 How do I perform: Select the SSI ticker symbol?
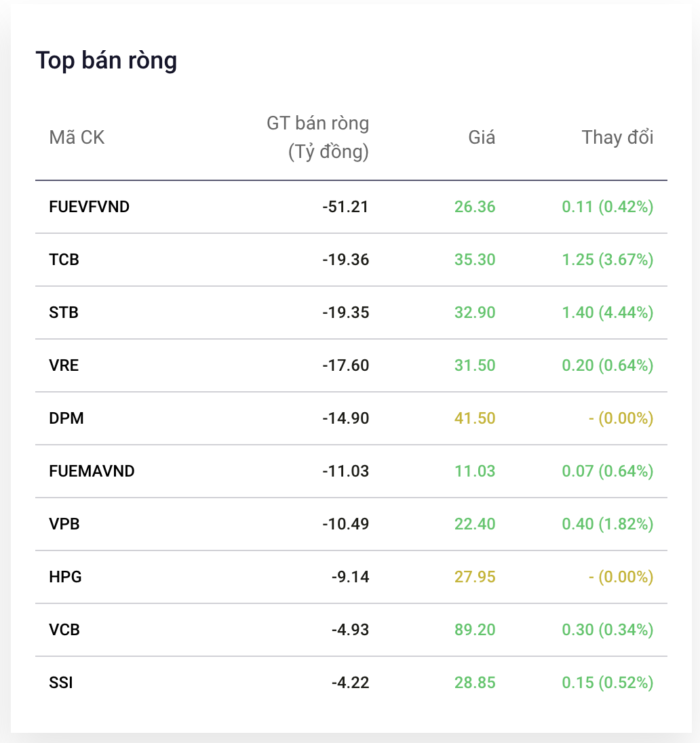pyautogui.click(x=60, y=683)
